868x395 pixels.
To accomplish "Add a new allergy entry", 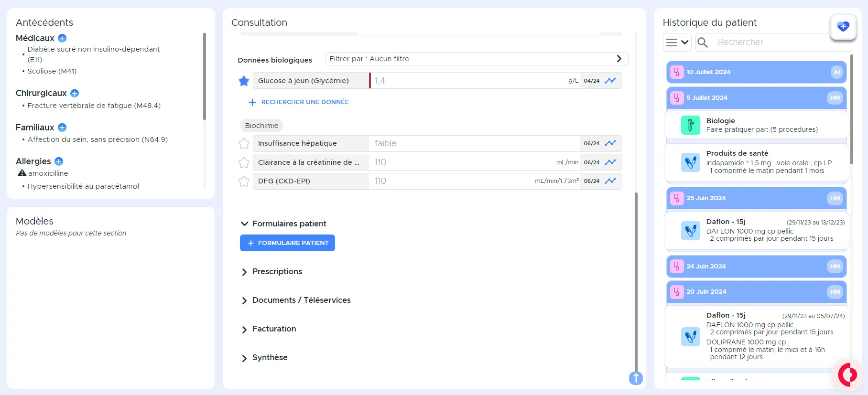I will click(59, 161).
